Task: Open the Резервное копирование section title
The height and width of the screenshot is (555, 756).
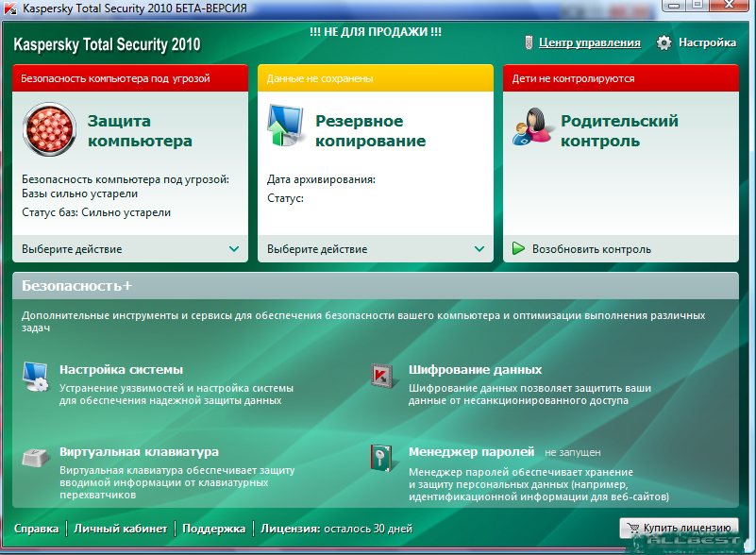Action: coord(370,130)
